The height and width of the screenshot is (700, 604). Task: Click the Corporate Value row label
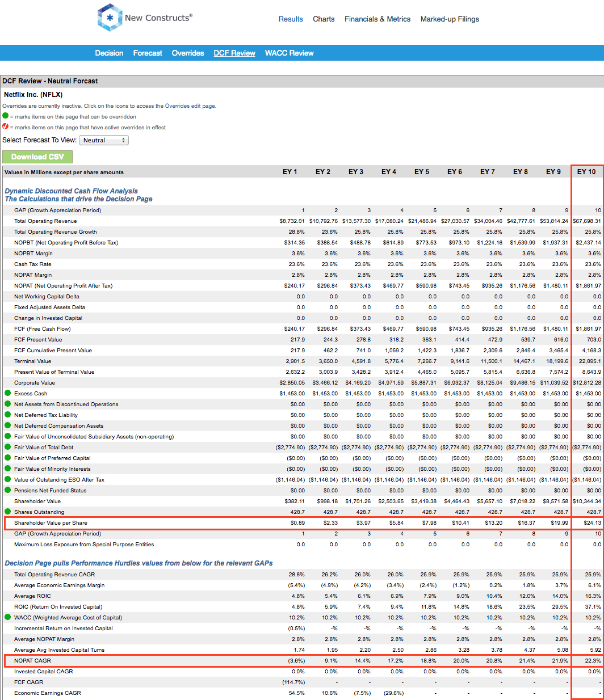click(35, 382)
